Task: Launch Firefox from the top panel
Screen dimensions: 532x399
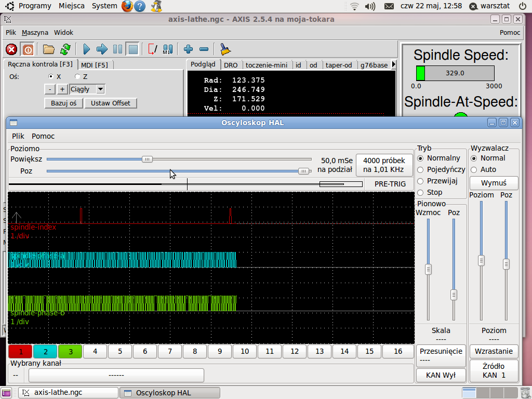Action: tap(127, 6)
